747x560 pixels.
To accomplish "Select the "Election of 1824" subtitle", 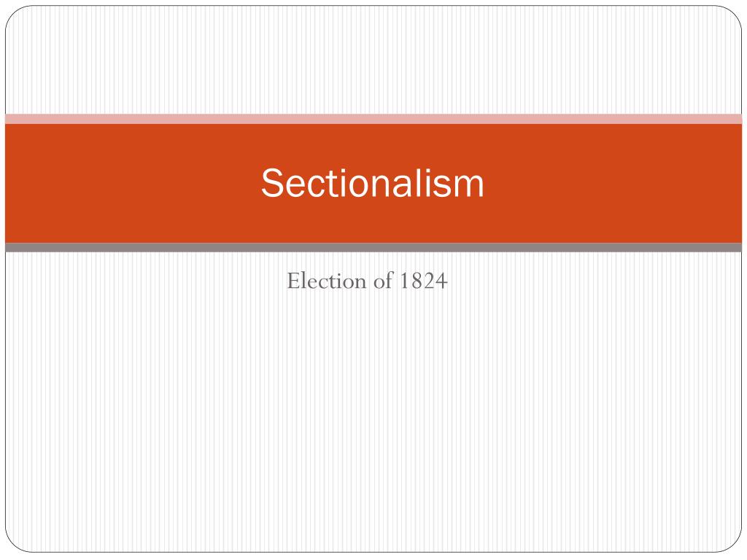I will [367, 280].
